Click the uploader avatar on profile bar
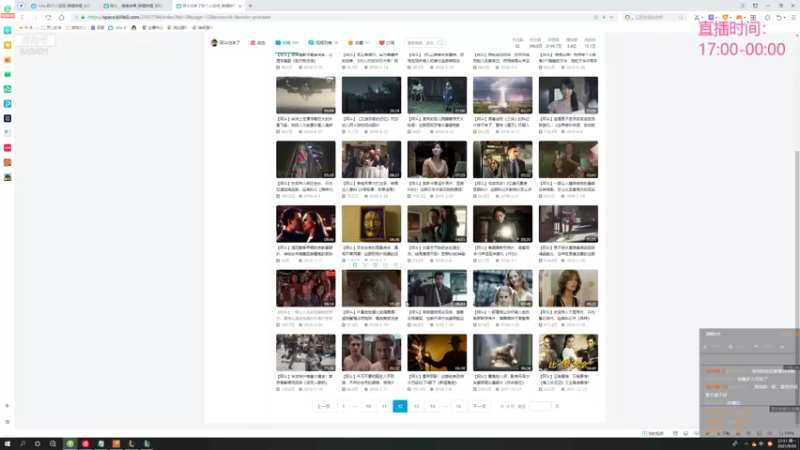800x450 pixels. point(214,43)
